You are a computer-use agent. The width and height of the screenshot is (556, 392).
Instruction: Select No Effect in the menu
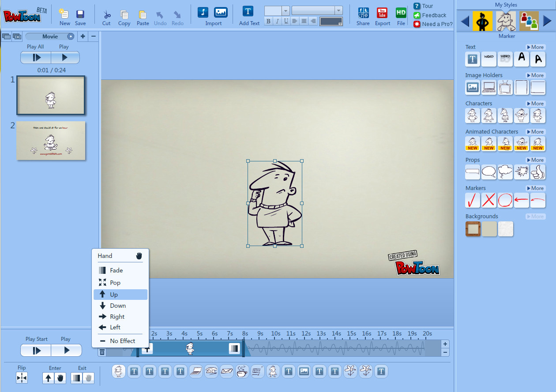click(x=122, y=341)
